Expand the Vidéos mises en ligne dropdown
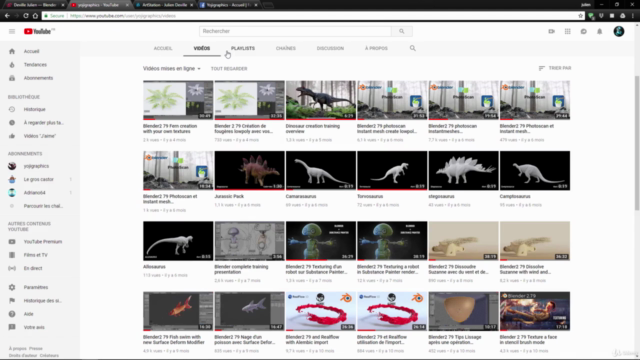640x360 pixels. point(171,69)
